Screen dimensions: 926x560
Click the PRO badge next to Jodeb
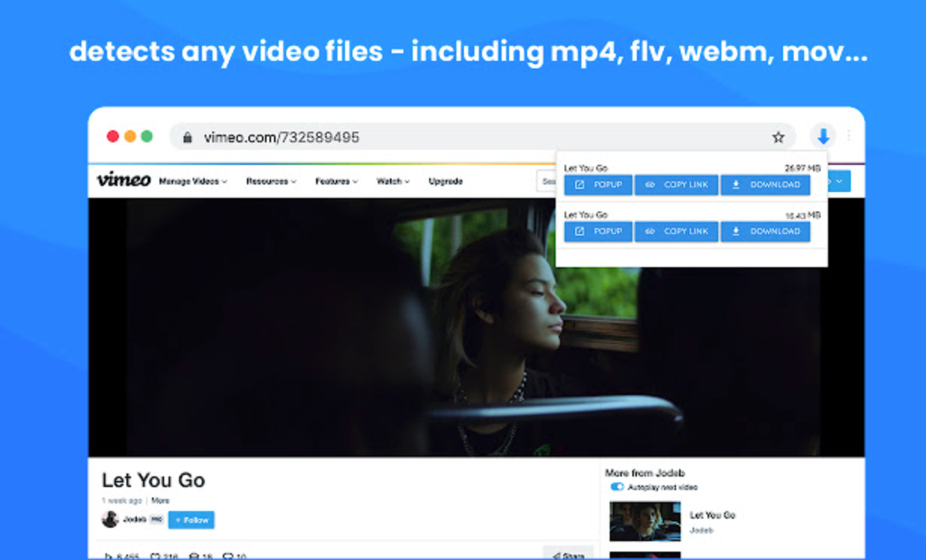point(156,519)
